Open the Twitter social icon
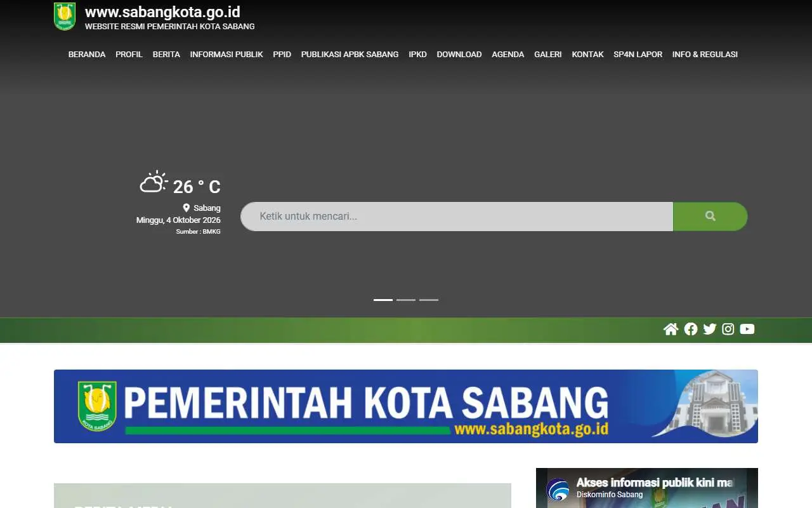The height and width of the screenshot is (508, 812). pyautogui.click(x=710, y=329)
